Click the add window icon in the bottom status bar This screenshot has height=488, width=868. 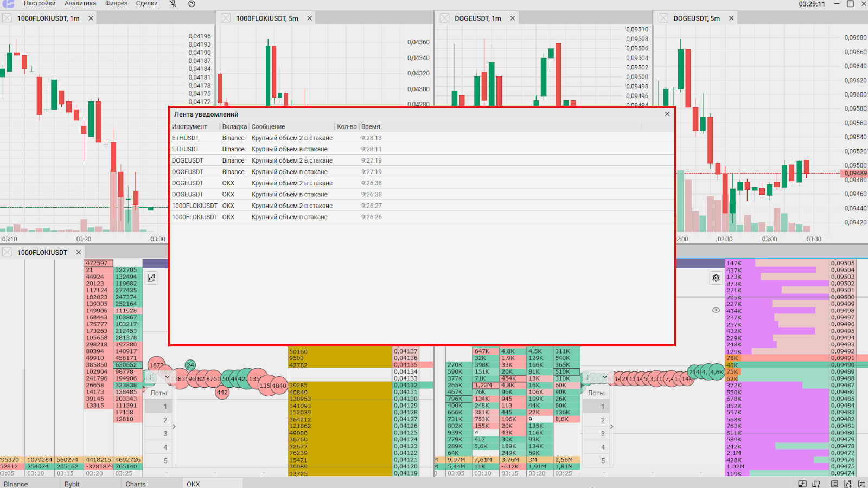[816, 484]
